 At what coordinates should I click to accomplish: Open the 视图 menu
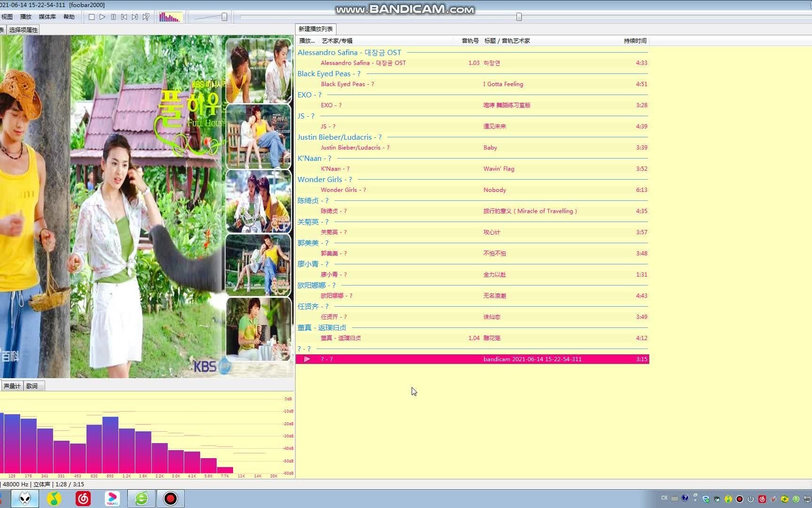coord(7,17)
